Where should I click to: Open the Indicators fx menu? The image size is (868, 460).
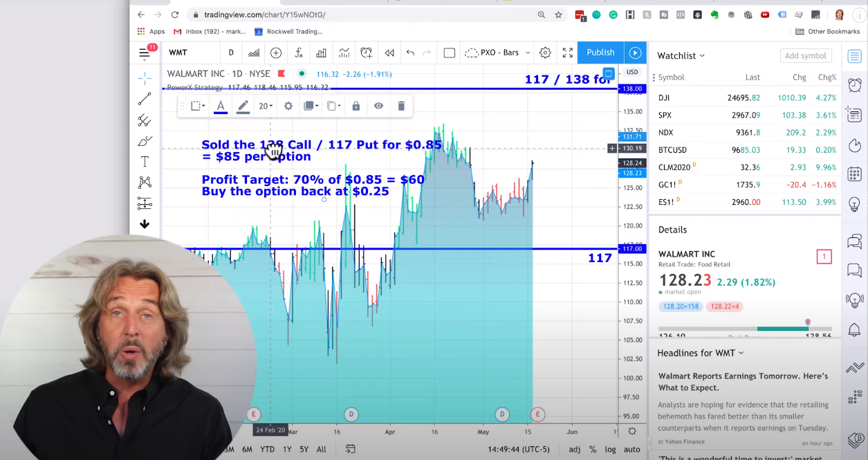tap(299, 53)
